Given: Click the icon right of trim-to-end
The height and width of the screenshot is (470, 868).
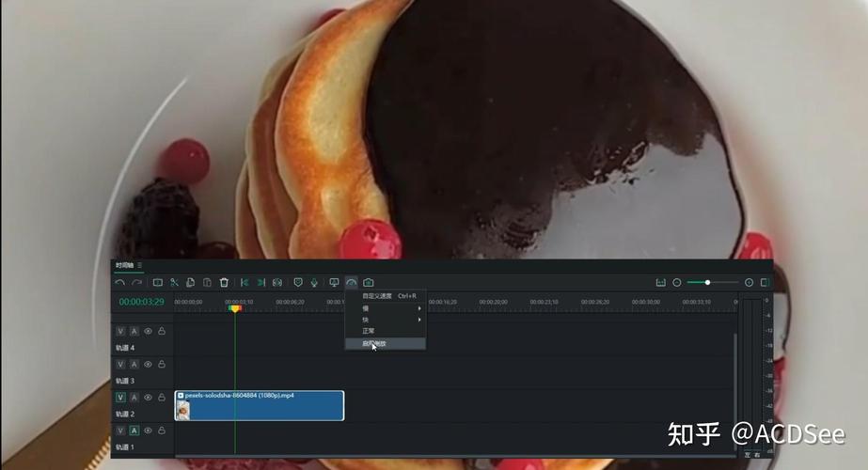Looking at the screenshot, I should tap(277, 282).
